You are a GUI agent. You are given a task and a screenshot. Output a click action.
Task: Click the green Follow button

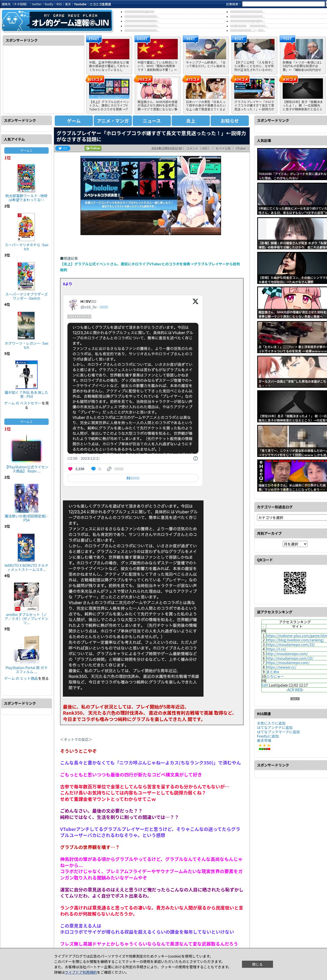93,148
